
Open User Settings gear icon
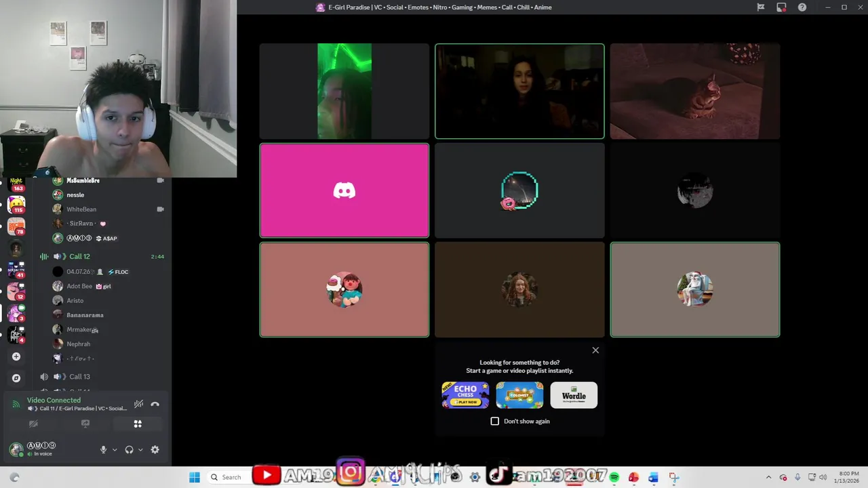[x=155, y=449]
